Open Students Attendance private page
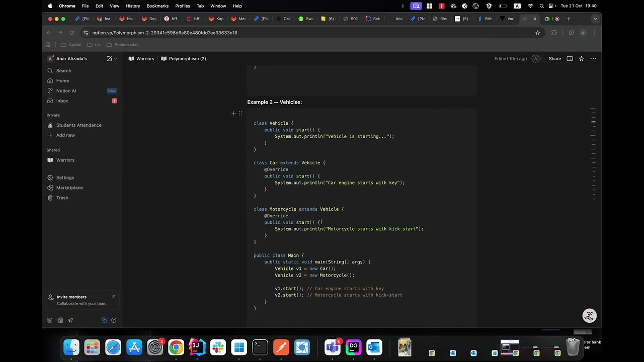Image resolution: width=644 pixels, height=362 pixels. click(82, 125)
